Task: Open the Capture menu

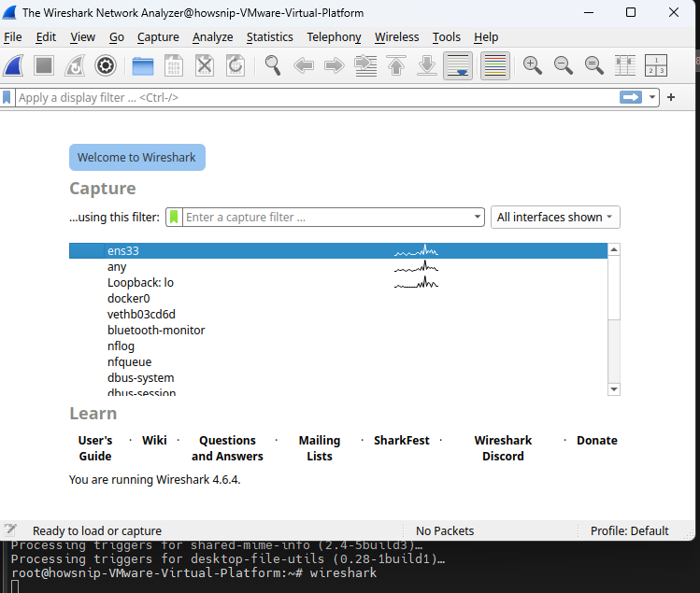Action: [x=158, y=37]
